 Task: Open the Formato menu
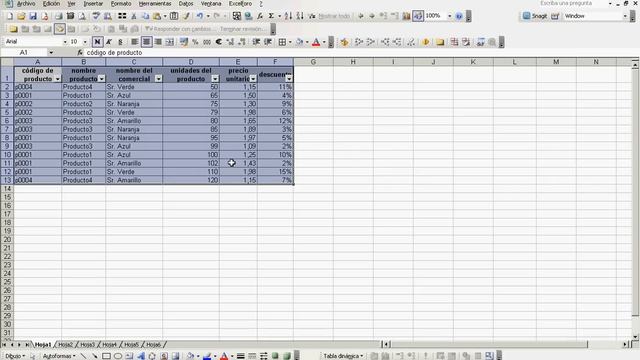tap(121, 4)
